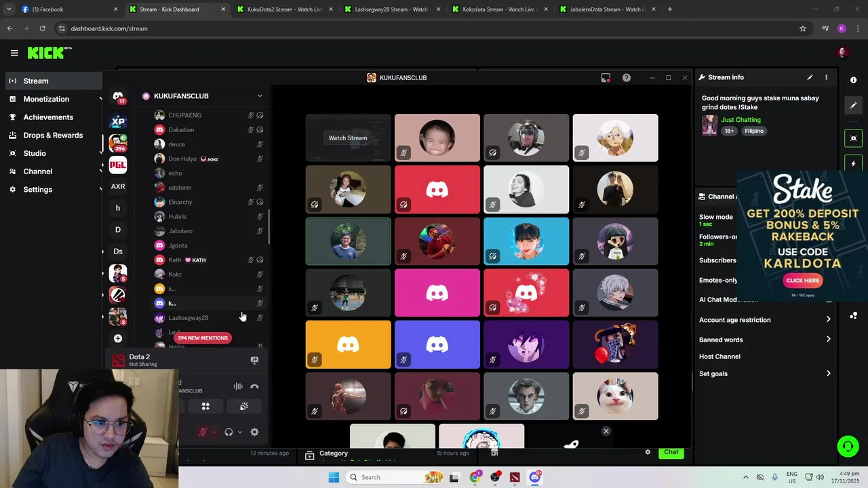Open Discord noise suppression options
Screen dimensions: 868x488
tap(238, 386)
